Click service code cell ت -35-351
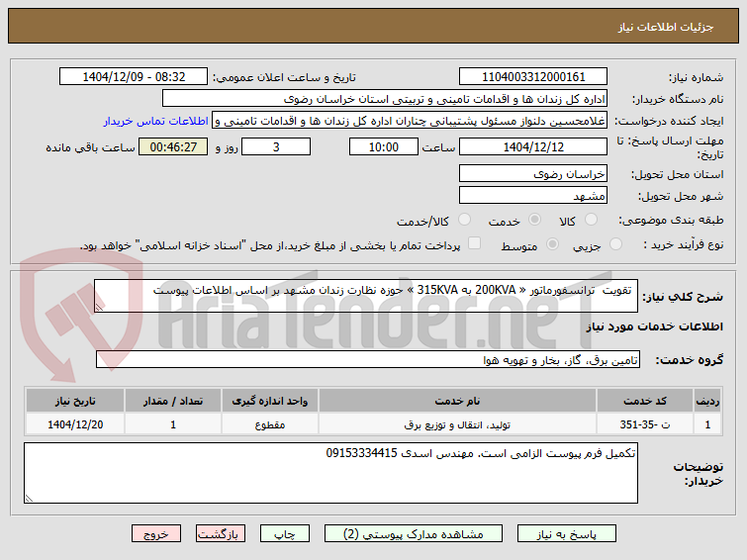The width and height of the screenshot is (747, 560). pos(644,424)
